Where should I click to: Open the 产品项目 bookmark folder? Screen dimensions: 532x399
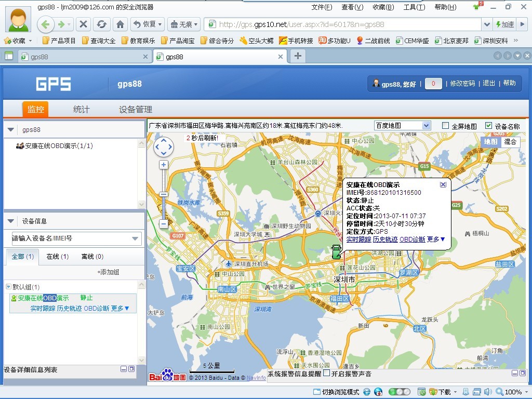point(59,41)
